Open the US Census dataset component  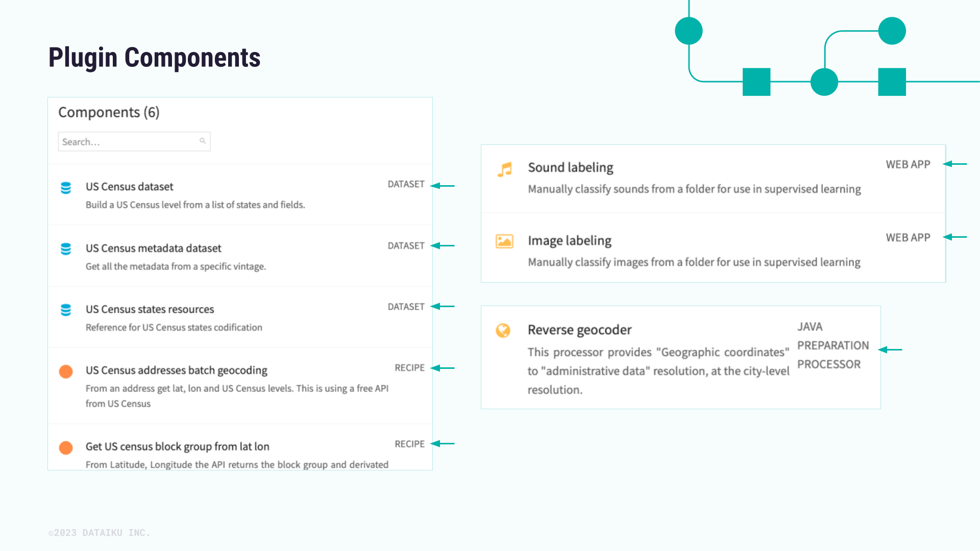click(x=129, y=187)
